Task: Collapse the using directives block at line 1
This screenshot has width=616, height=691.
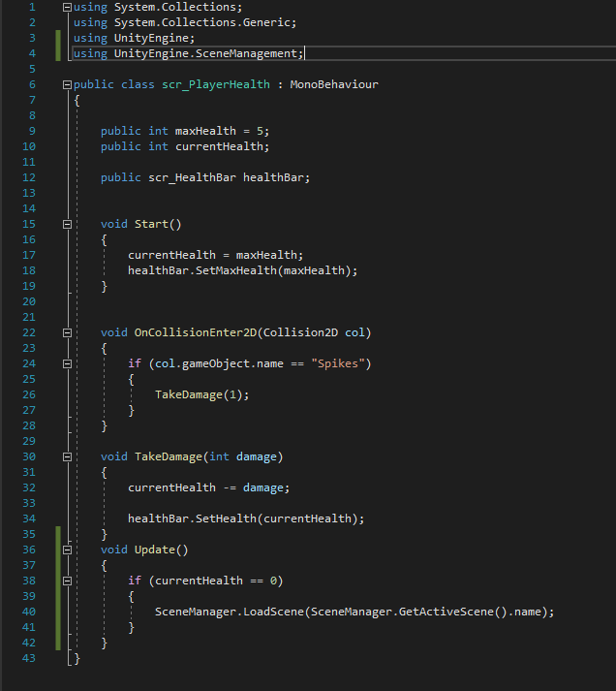Action: coord(67,8)
